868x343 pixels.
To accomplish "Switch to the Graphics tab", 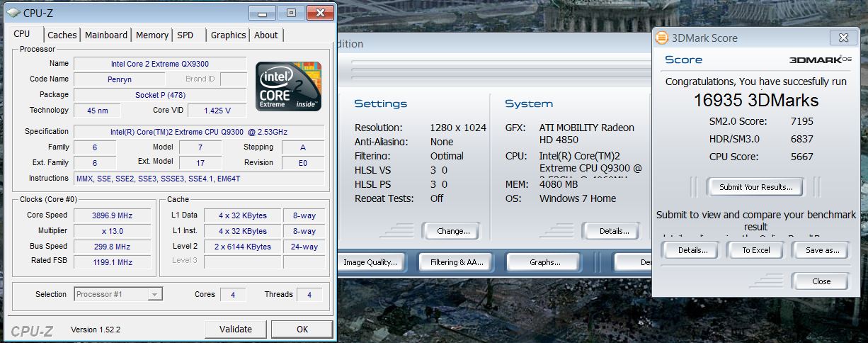I will click(229, 35).
